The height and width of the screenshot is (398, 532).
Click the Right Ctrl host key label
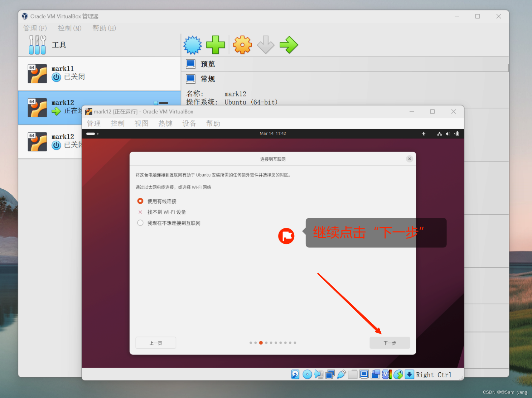pyautogui.click(x=433, y=375)
